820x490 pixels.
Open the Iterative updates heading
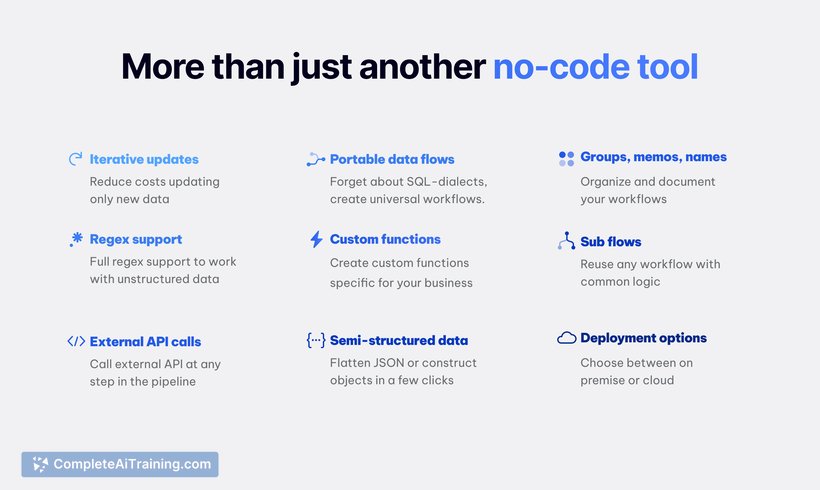144,159
